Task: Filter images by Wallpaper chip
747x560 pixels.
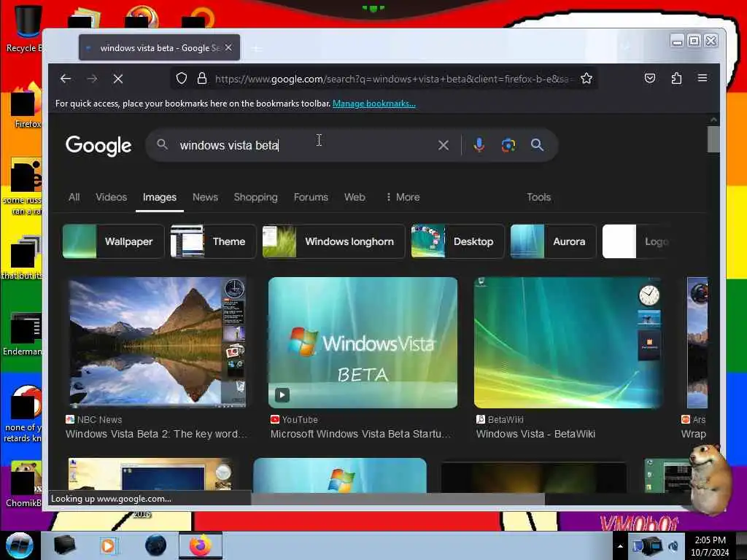Action: coord(113,241)
